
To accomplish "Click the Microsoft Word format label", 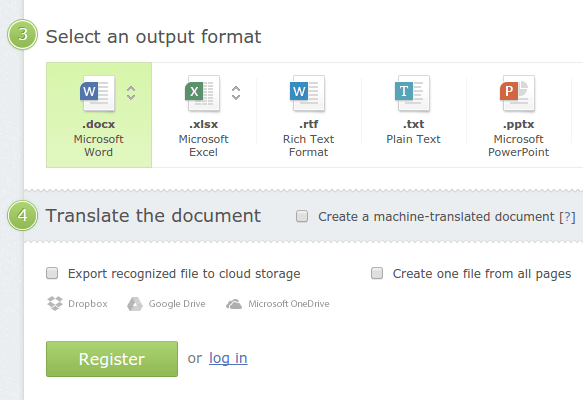I will pyautogui.click(x=99, y=145).
